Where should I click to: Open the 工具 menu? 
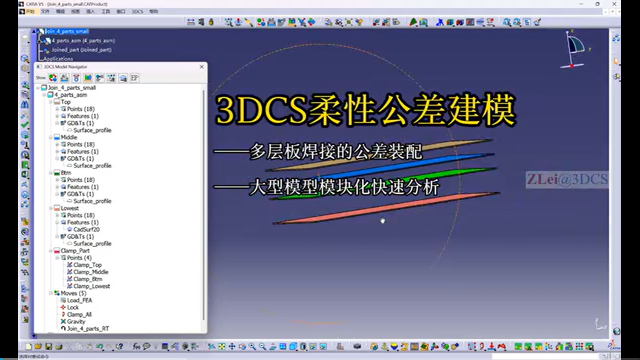click(106, 11)
